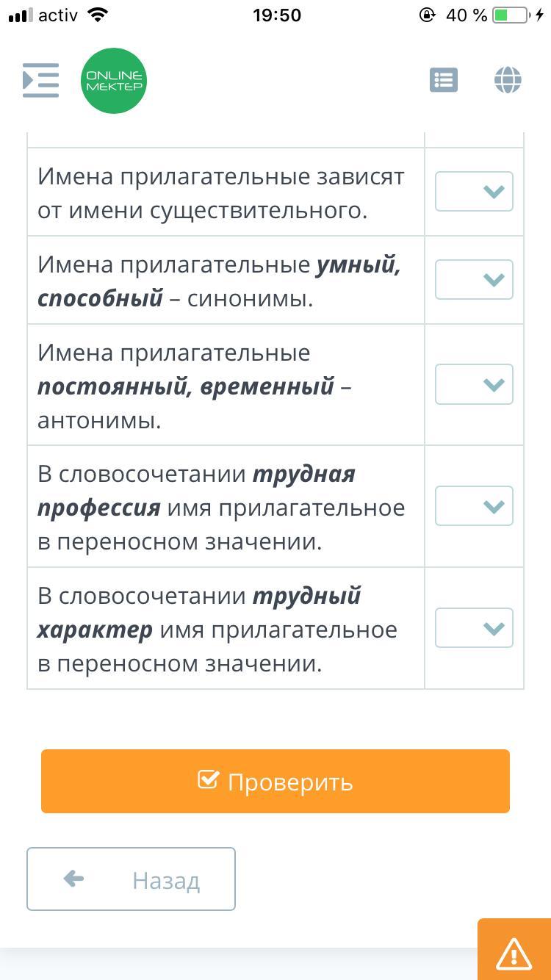Image resolution: width=551 pixels, height=980 pixels.
Task: Tap the orientation lock status icon
Action: click(x=427, y=15)
